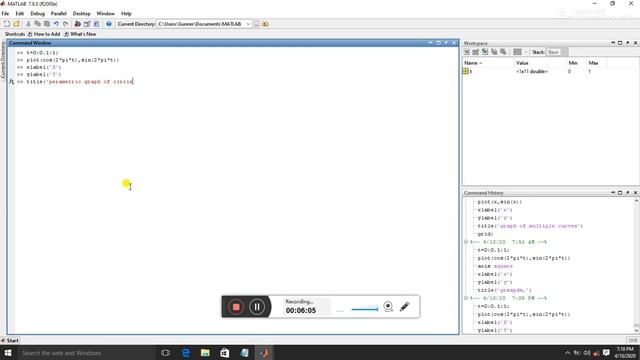Sort Workspace by Min column header
Viewport: 640px width, 360px height.
(x=576, y=63)
